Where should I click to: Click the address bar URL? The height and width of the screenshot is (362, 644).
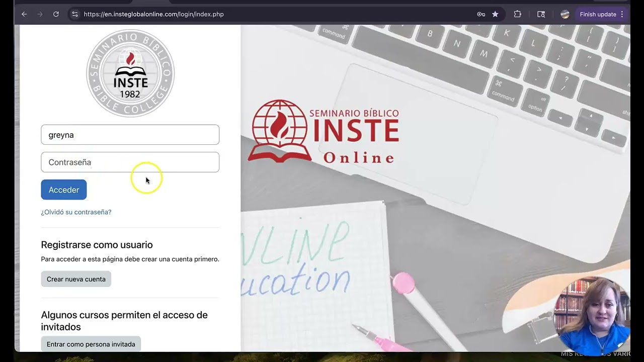(153, 14)
